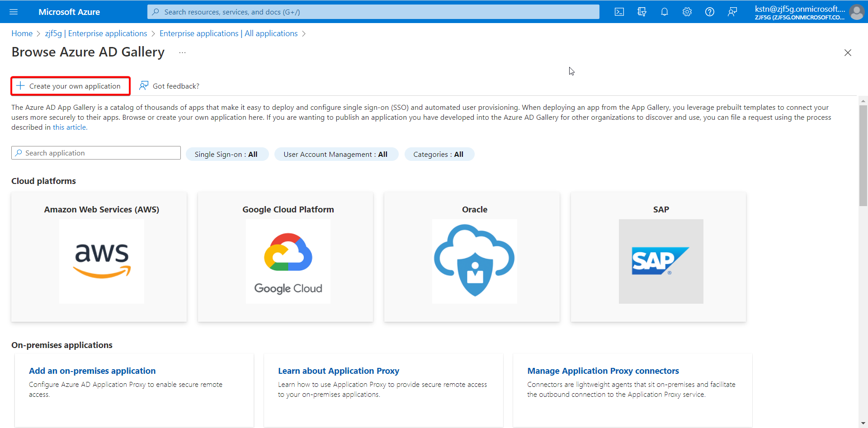Open the Help question mark icon
868x428 pixels.
click(x=710, y=12)
